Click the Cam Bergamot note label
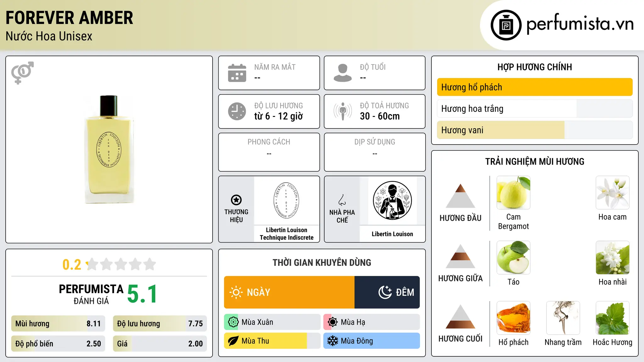 click(x=514, y=222)
